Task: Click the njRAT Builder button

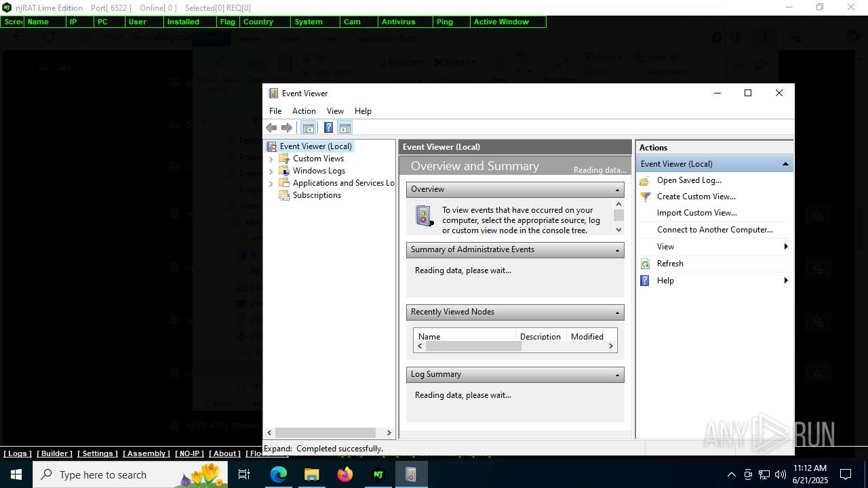Action: click(x=54, y=453)
